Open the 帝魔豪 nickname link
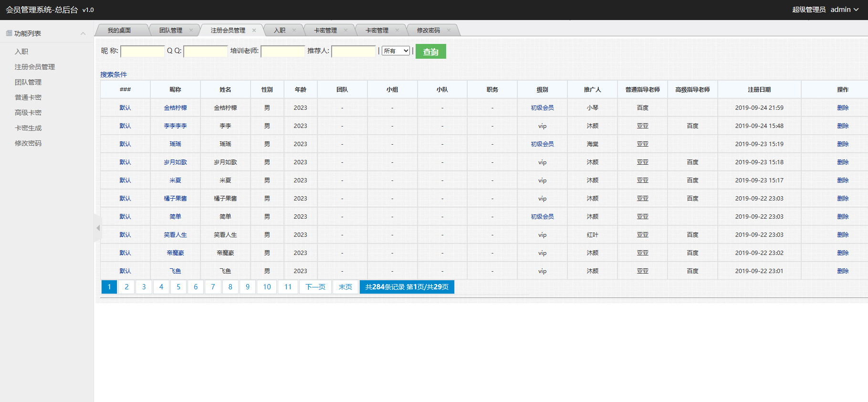Screen dimensions: 868x402 click(175, 253)
